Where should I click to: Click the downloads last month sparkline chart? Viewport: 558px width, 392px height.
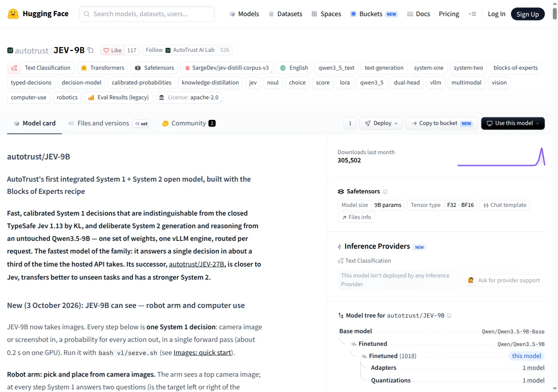501,157
